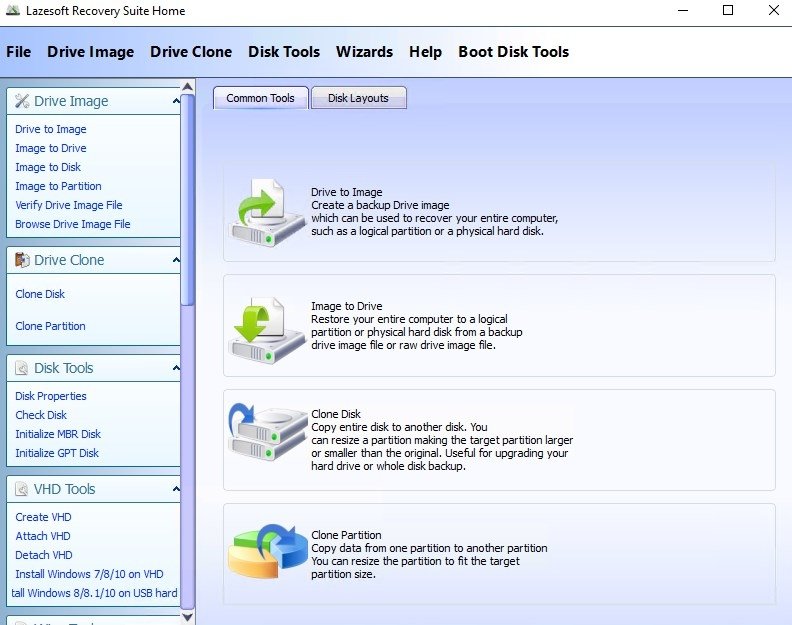Click the Drive Clone panel header icon
Viewport: 792px width, 625px height.
[22, 260]
